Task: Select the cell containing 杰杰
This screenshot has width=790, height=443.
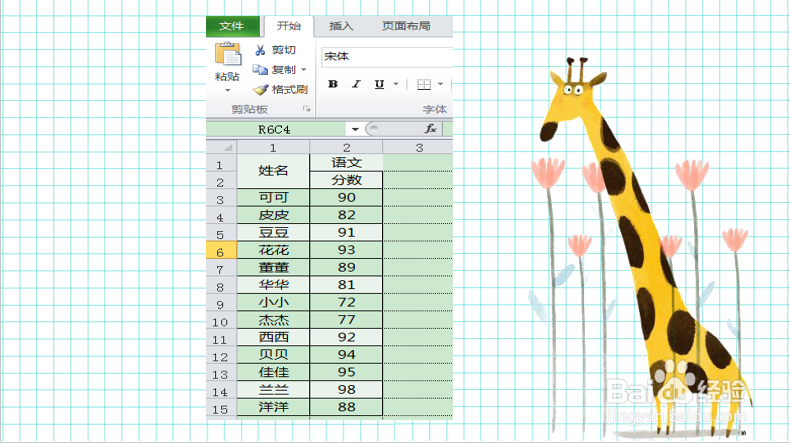Action: click(x=273, y=320)
